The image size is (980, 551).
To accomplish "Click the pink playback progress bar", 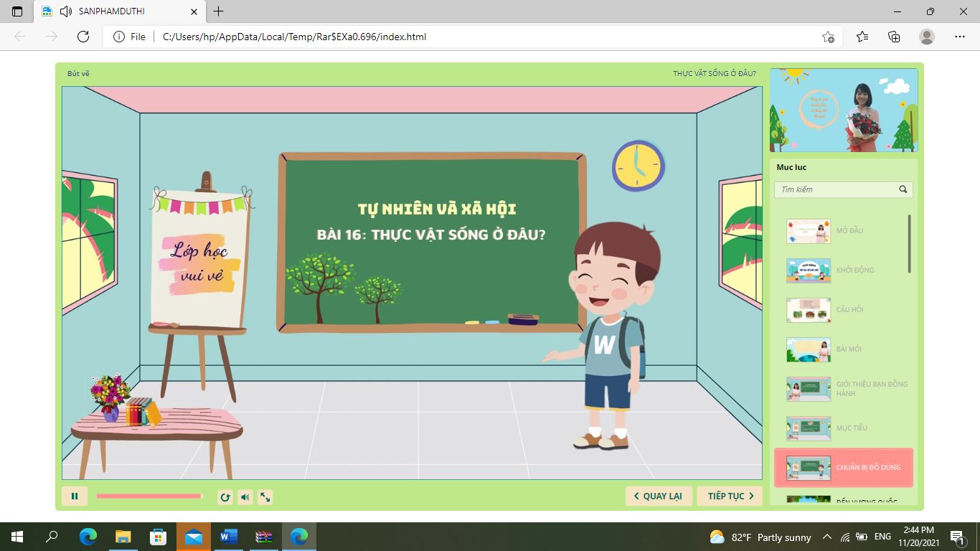I will pyautogui.click(x=149, y=496).
